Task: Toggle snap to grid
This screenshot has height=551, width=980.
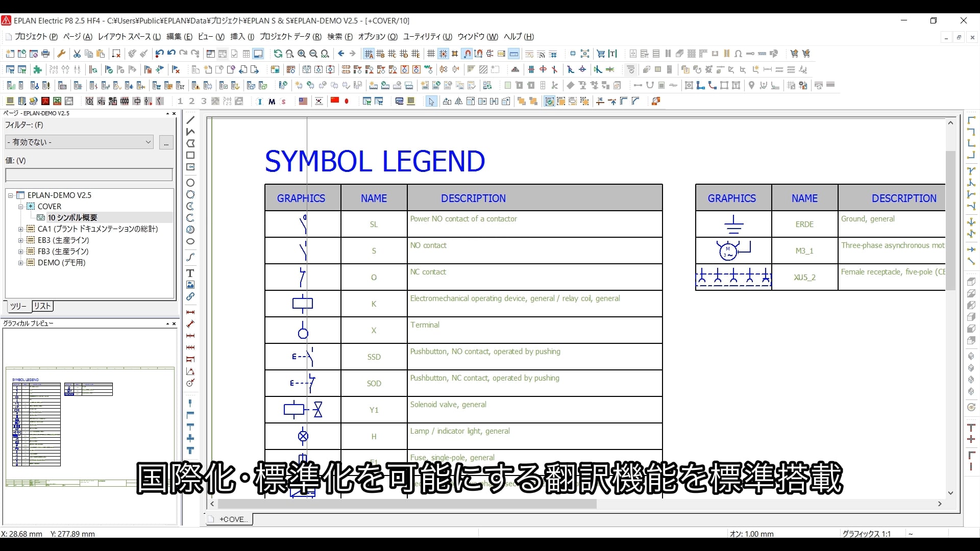Action: click(x=443, y=54)
